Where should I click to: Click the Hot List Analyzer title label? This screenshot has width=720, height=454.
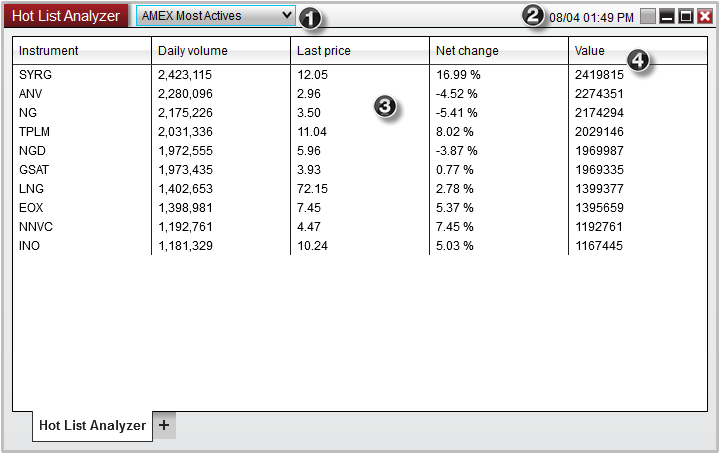(x=66, y=16)
